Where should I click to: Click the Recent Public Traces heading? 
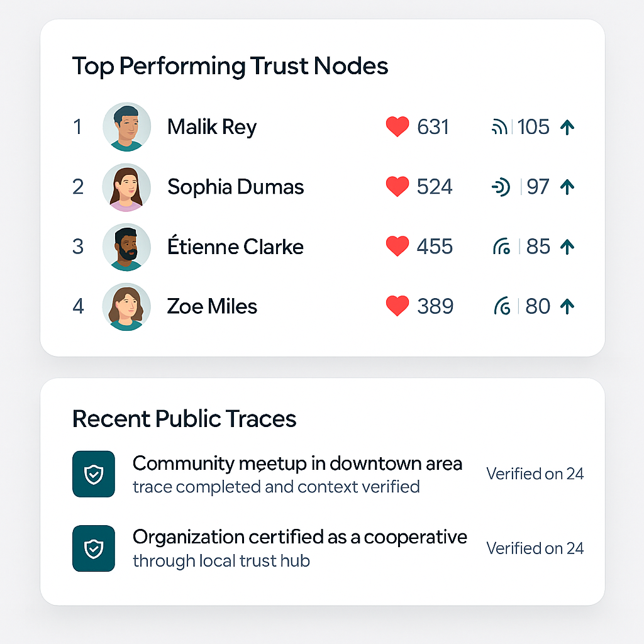click(184, 419)
